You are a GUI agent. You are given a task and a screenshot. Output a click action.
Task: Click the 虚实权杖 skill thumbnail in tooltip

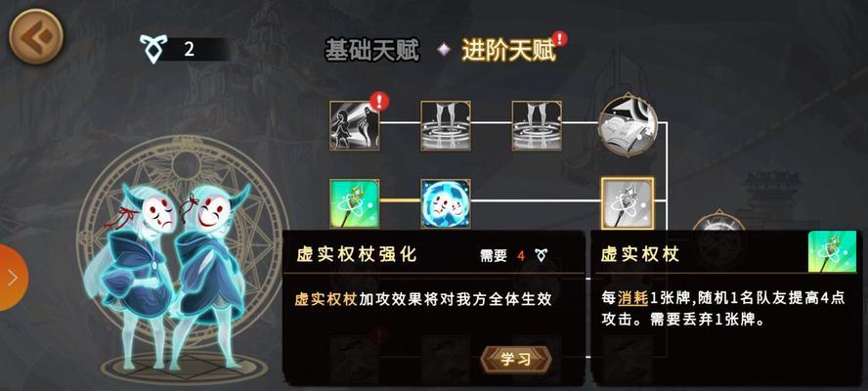[832, 252]
